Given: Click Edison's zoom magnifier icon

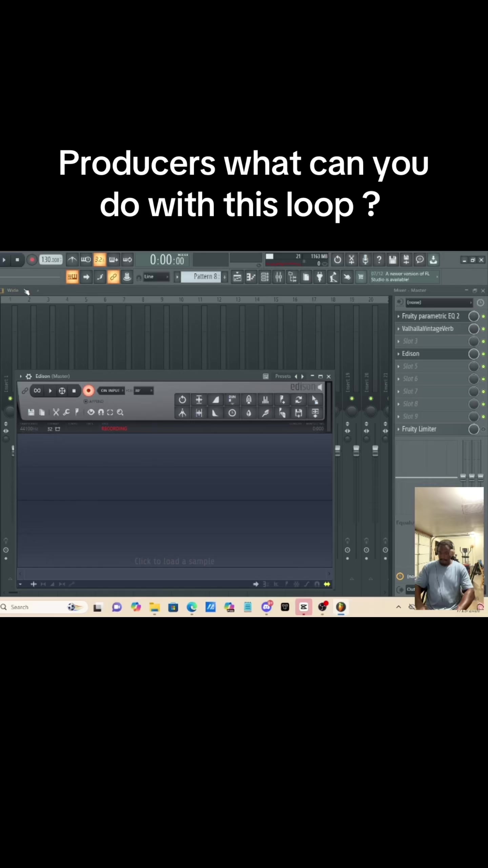Looking at the screenshot, I should [120, 412].
